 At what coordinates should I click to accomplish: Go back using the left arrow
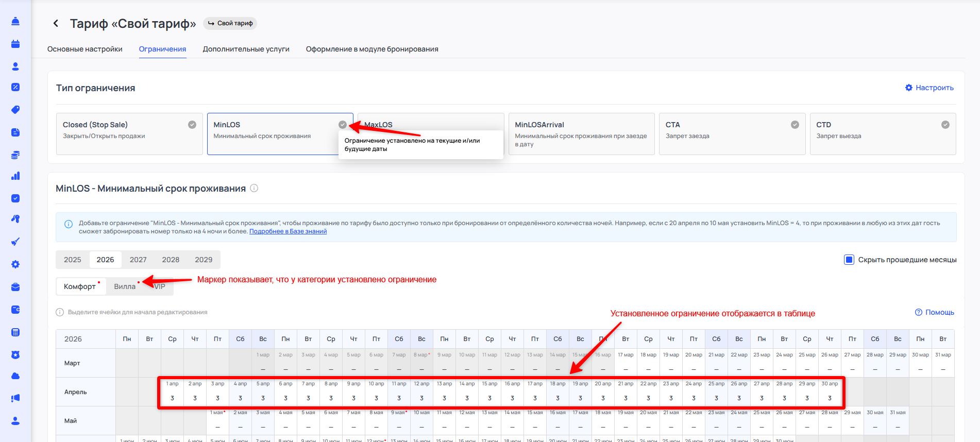coord(56,24)
